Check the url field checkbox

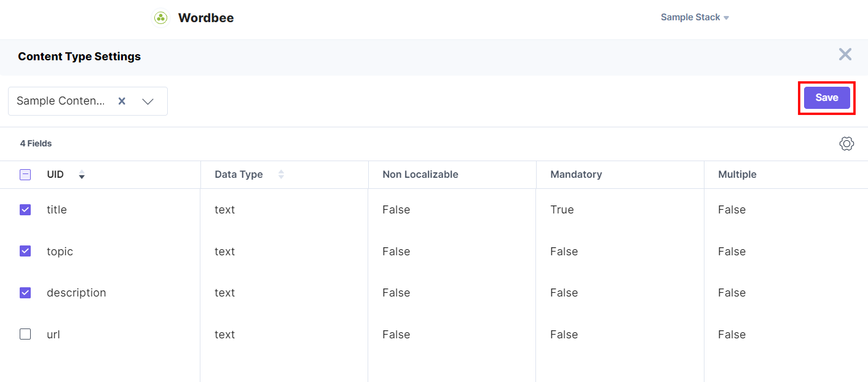[25, 334]
